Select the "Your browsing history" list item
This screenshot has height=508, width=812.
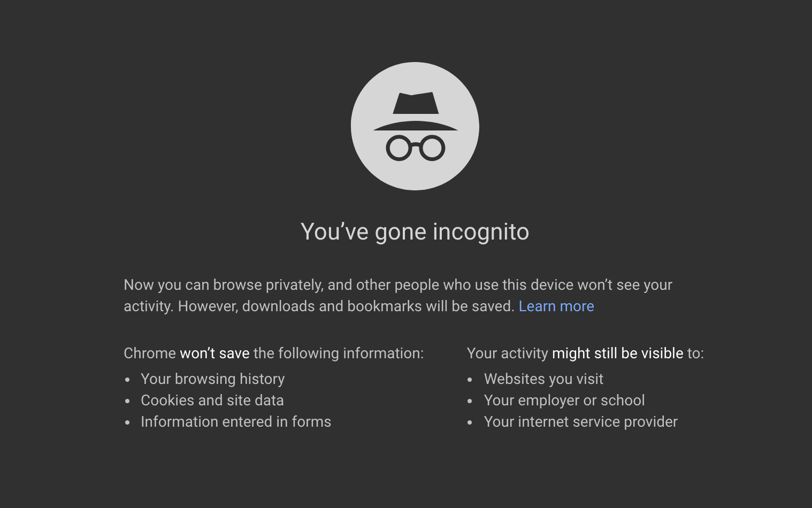click(212, 379)
